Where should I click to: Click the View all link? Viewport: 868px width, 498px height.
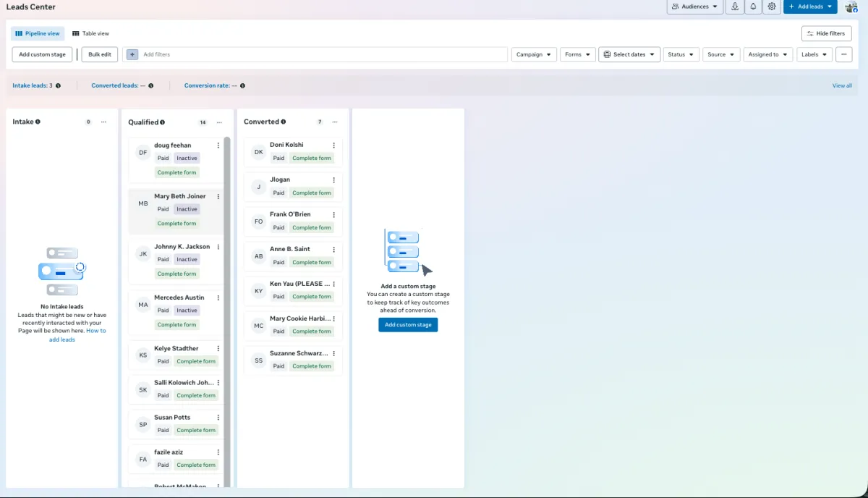pyautogui.click(x=842, y=85)
